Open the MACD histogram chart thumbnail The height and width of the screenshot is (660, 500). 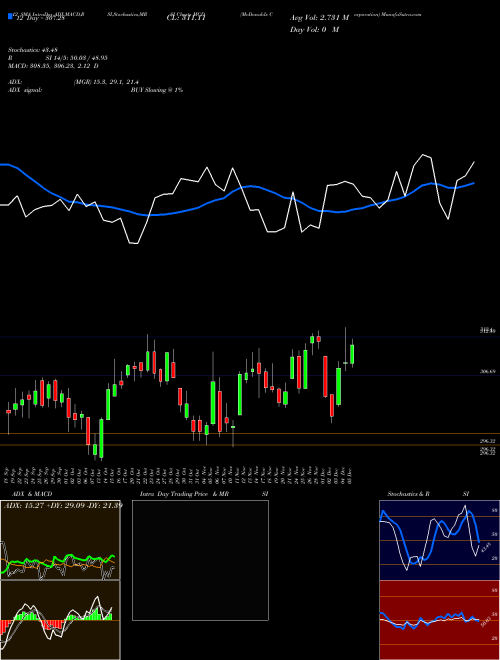pyautogui.click(x=60, y=620)
